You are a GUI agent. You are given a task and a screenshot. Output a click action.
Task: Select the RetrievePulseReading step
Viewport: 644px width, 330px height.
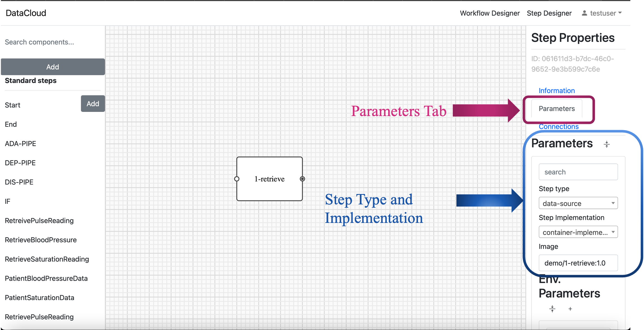pos(39,317)
